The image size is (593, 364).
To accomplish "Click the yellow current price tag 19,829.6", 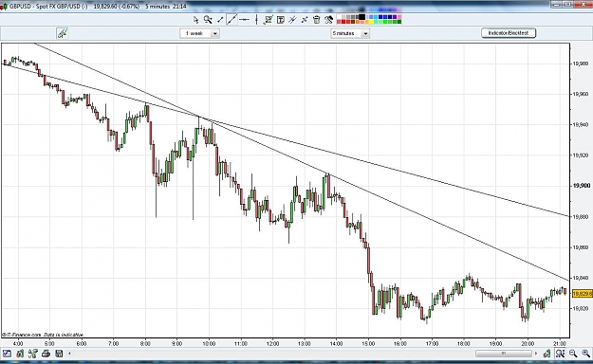I will pos(583,294).
